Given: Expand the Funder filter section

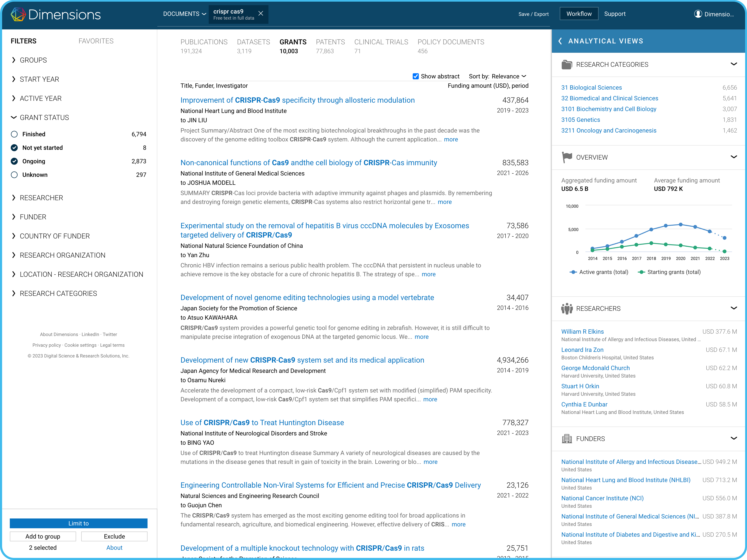Looking at the screenshot, I should (33, 217).
